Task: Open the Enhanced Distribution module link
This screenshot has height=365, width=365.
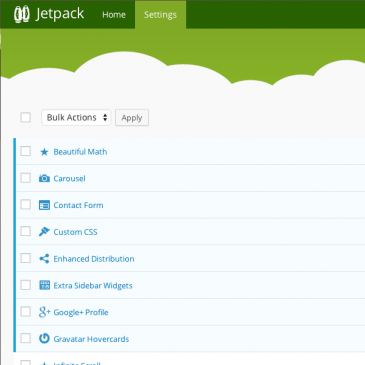Action: point(94,259)
